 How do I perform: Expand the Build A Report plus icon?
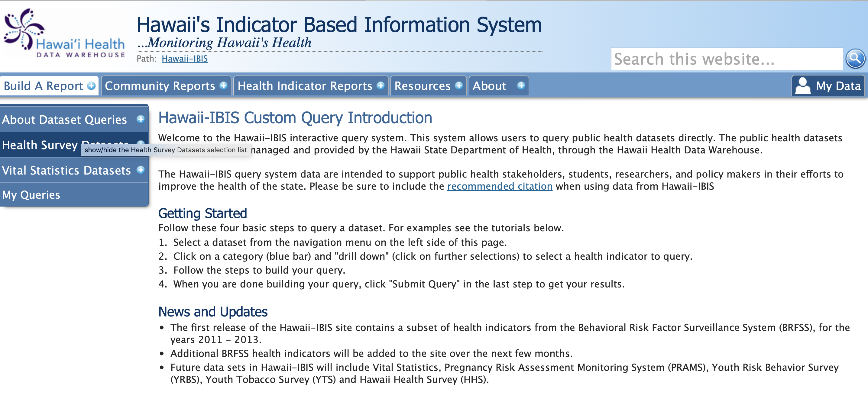[91, 86]
